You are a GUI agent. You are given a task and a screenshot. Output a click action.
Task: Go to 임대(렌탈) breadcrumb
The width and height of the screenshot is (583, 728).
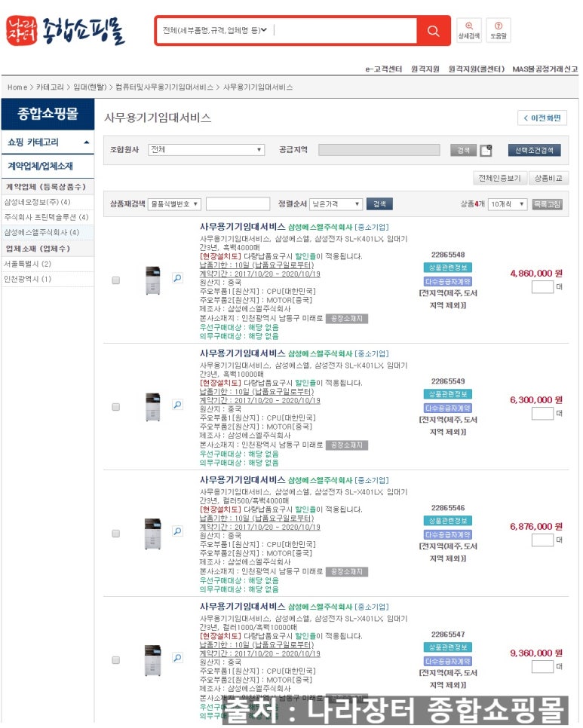point(90,87)
